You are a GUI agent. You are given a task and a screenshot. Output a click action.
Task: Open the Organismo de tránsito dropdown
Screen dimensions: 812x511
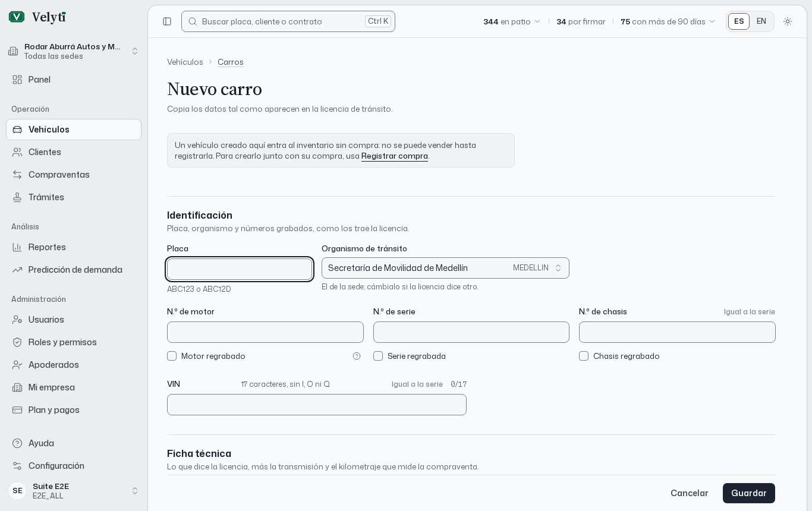(x=445, y=268)
